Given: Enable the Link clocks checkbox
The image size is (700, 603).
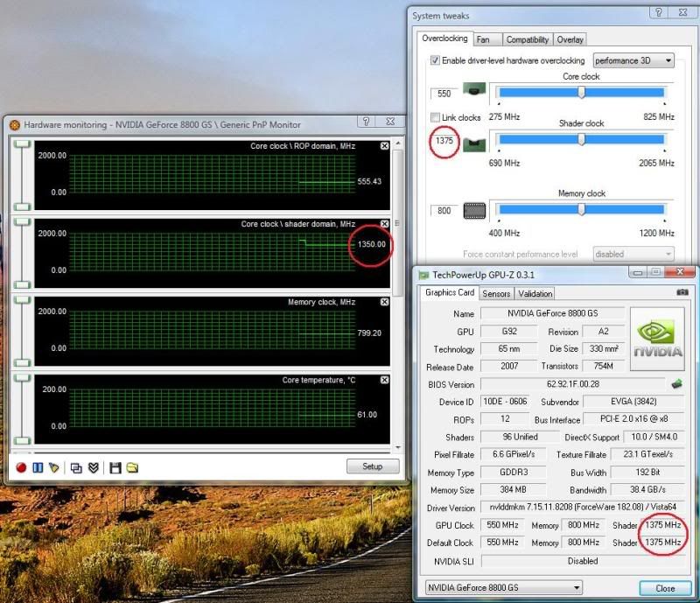Looking at the screenshot, I should click(x=435, y=117).
